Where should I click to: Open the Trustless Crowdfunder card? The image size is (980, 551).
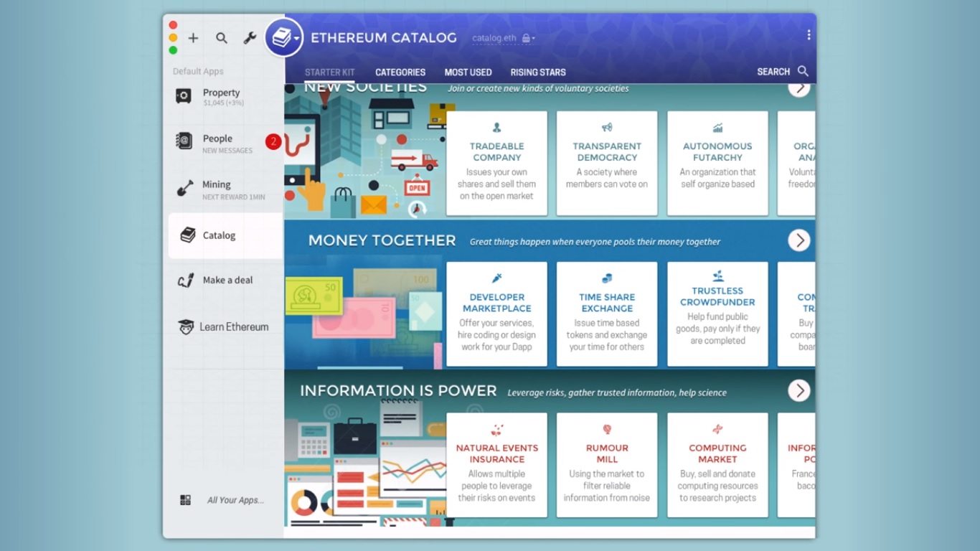coord(717,314)
